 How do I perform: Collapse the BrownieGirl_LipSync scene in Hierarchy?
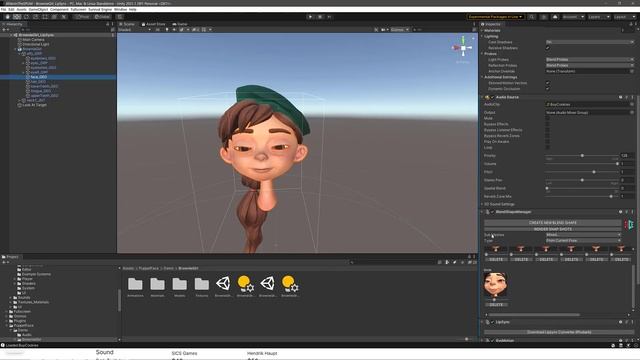coord(11,35)
